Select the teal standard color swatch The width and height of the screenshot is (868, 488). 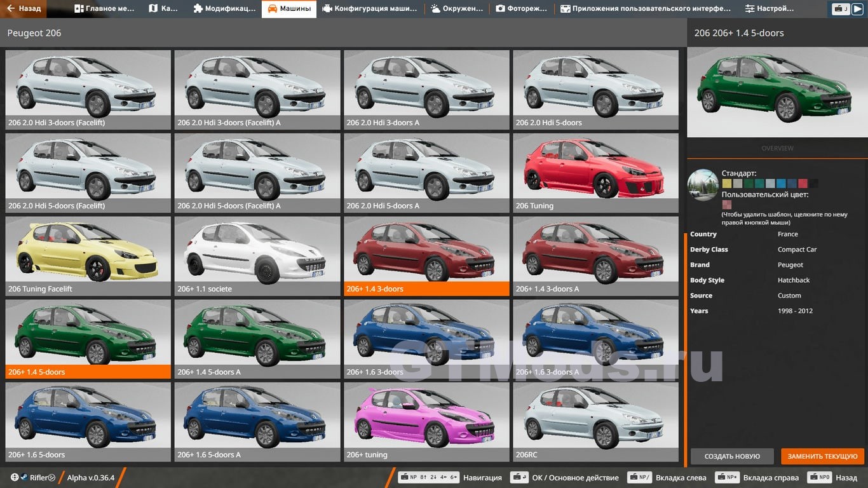[x=759, y=184]
